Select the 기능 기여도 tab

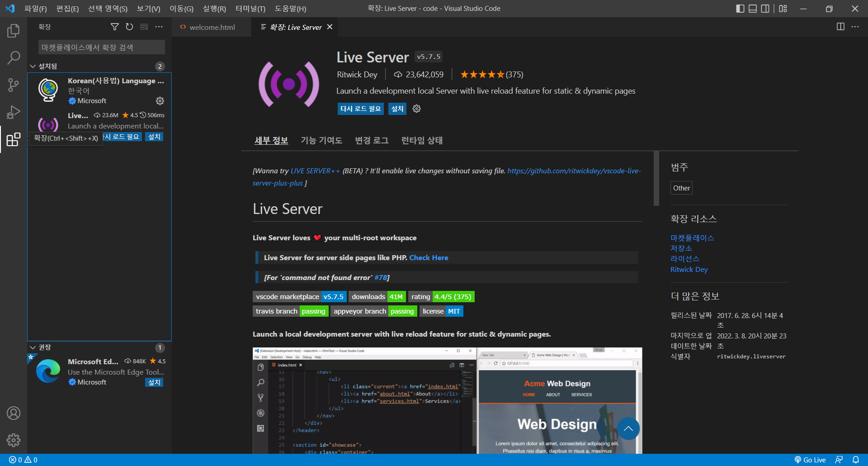click(321, 140)
